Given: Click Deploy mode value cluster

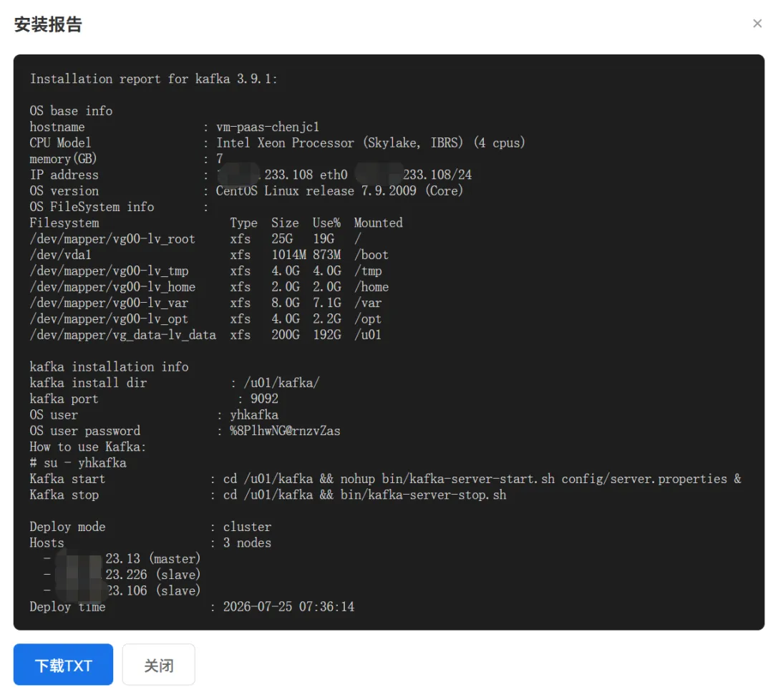Looking at the screenshot, I should [x=247, y=527].
